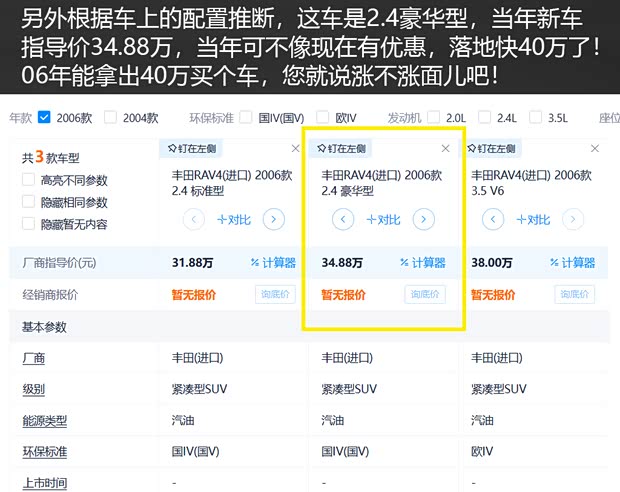Select the 丰田RAV4(进口) 2006款 2.4 豪华型 title

(x=382, y=183)
